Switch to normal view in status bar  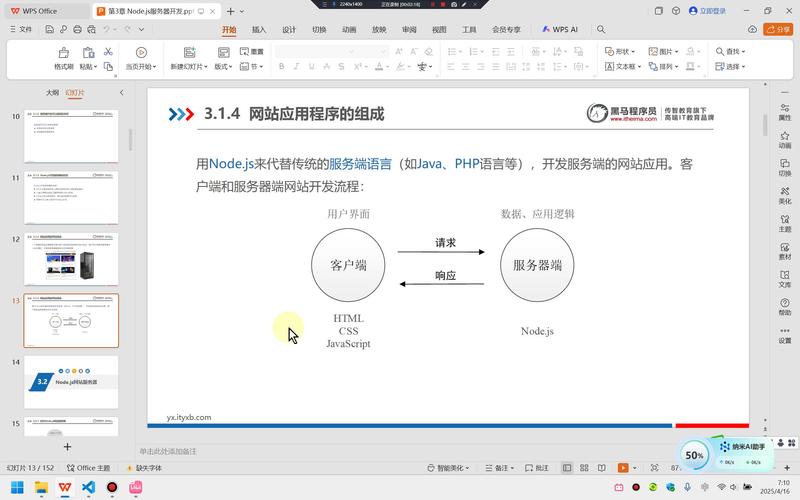(x=567, y=468)
